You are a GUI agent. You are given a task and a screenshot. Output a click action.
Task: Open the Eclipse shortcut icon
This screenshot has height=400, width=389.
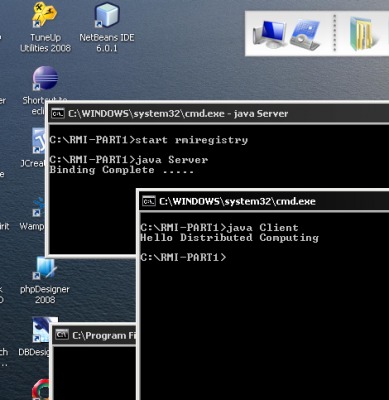[x=45, y=78]
